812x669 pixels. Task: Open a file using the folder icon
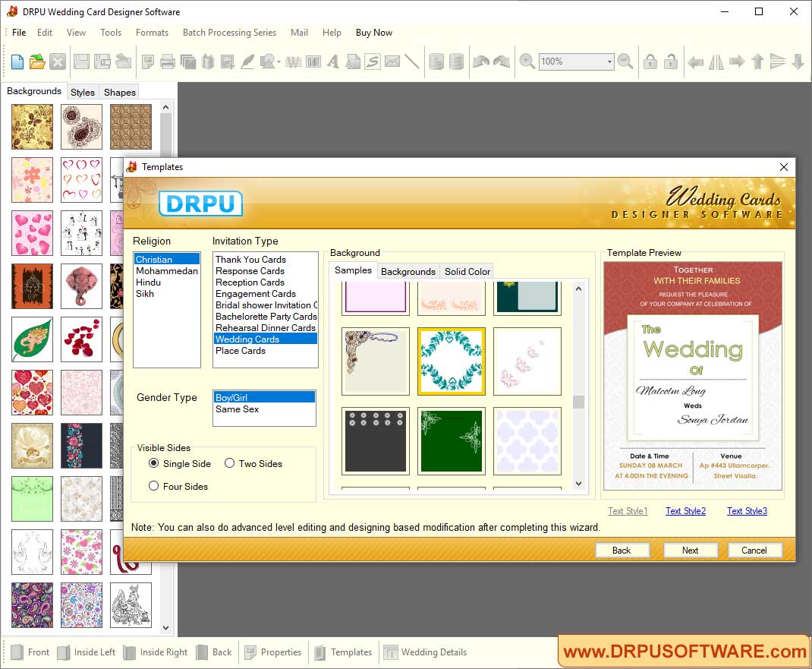pyautogui.click(x=36, y=62)
